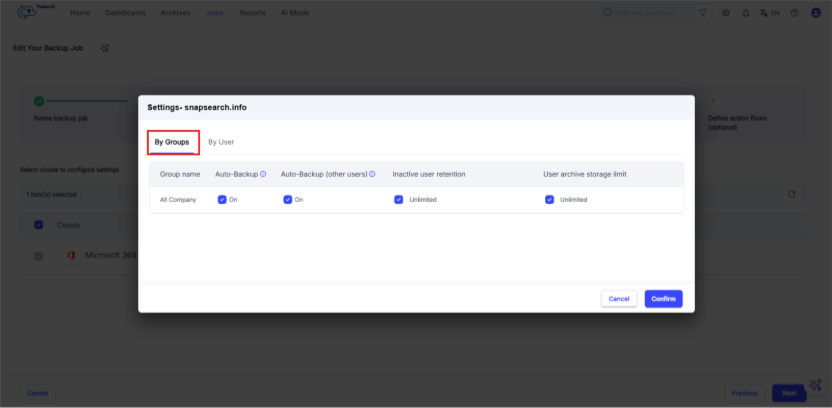The width and height of the screenshot is (832, 408).
Task: Open the settings gear icon in header
Action: click(x=725, y=13)
